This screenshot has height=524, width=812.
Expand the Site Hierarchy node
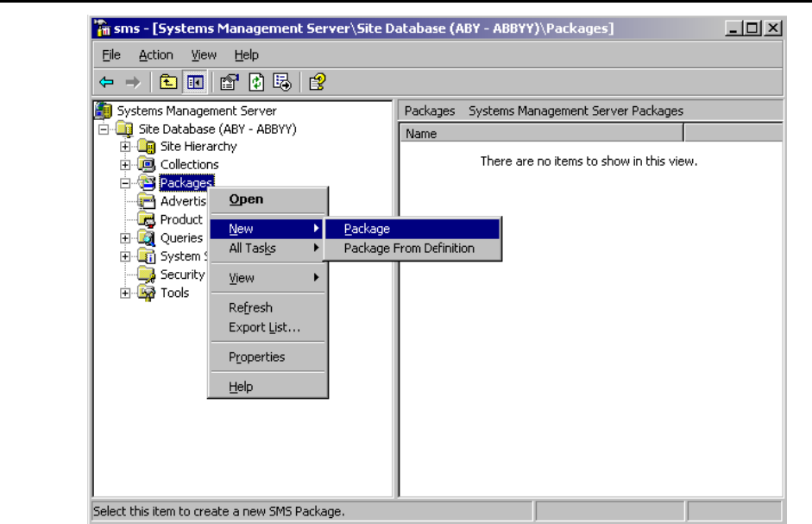point(125,147)
